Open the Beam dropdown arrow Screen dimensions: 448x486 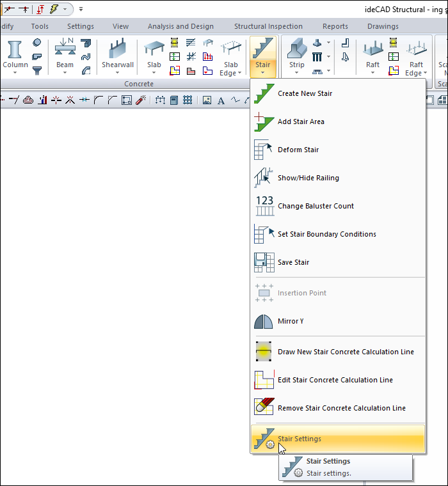(65, 73)
